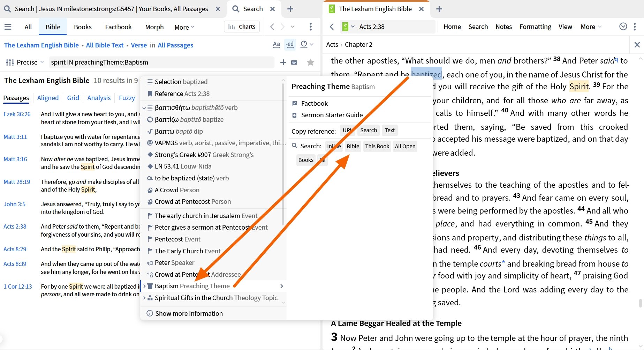Click the search query input field

(161, 62)
